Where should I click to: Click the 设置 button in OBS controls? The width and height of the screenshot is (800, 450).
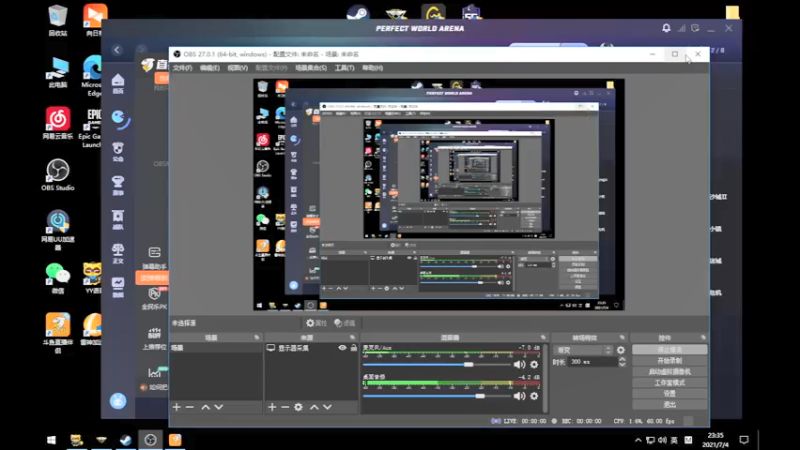(669, 393)
